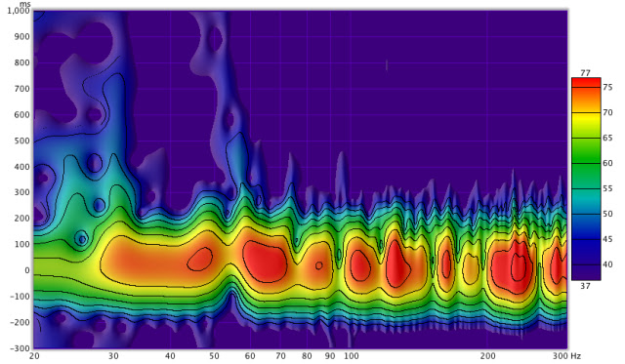The width and height of the screenshot is (625, 364).
Task: Click the -200 ms time axis label
Action: 21,323
